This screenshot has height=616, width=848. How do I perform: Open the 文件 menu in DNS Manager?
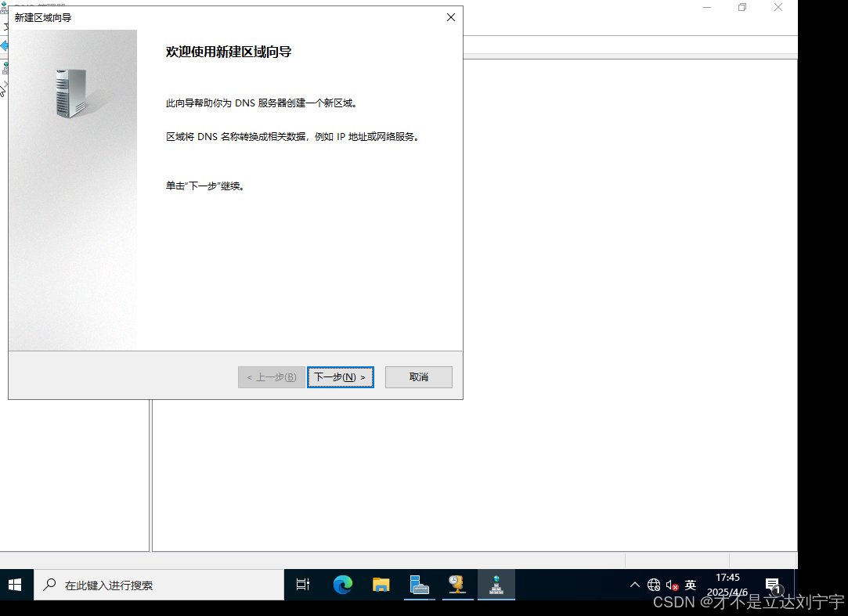click(x=5, y=25)
